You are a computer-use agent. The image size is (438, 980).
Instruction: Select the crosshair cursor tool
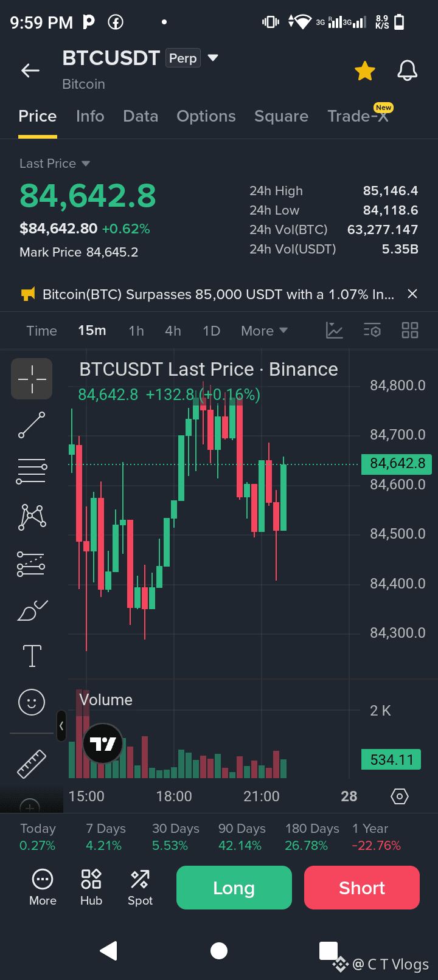coord(32,379)
